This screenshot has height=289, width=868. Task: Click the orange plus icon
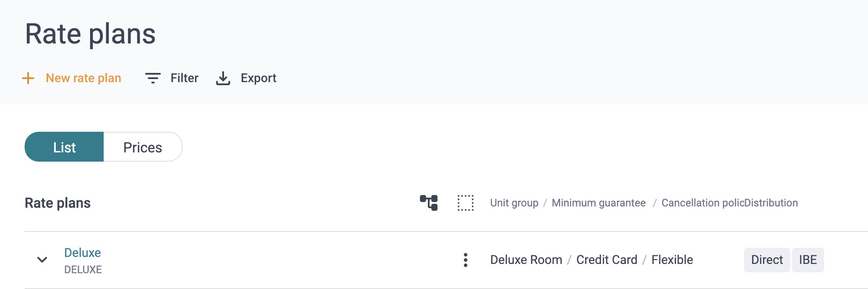(28, 78)
